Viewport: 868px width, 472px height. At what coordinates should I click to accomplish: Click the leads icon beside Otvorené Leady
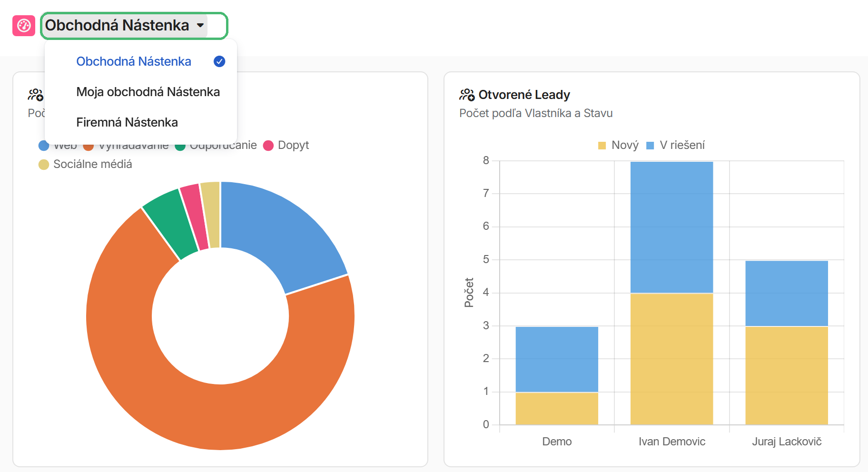[467, 95]
